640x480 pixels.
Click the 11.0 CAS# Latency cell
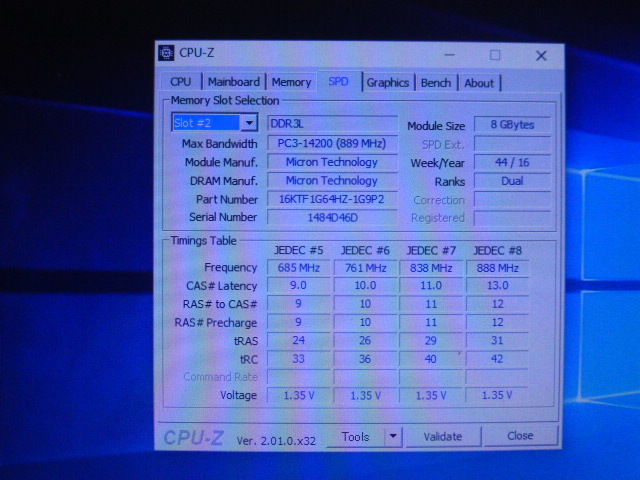[431, 285]
